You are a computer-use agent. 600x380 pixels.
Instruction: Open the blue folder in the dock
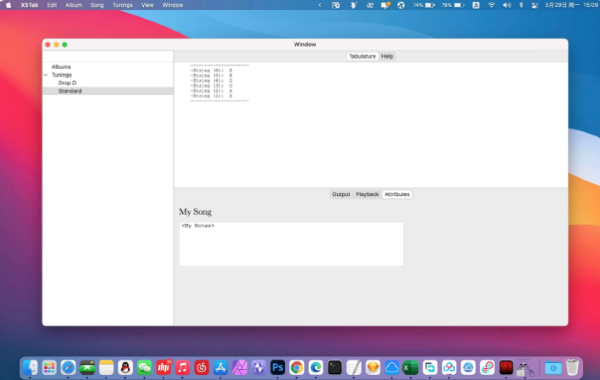[x=553, y=368]
